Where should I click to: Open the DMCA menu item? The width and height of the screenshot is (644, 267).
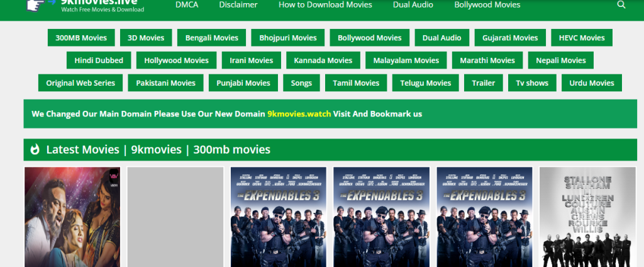tap(186, 4)
